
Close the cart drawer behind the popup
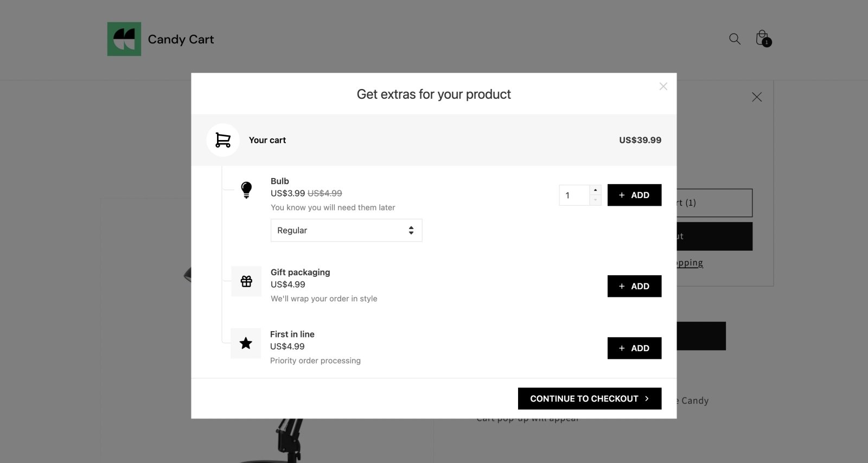(757, 97)
